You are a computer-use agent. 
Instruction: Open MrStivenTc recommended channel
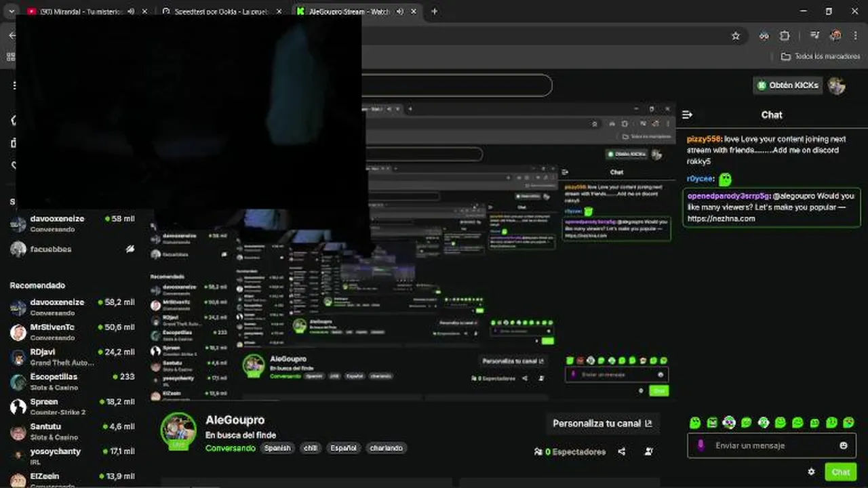coord(73,332)
